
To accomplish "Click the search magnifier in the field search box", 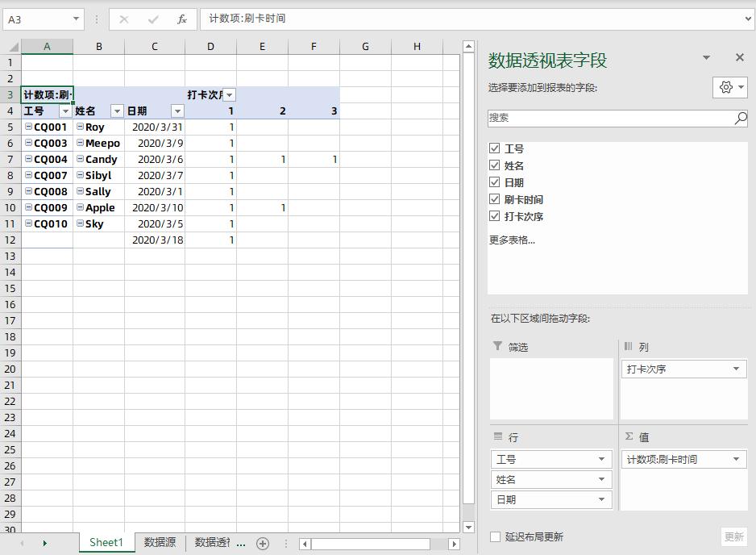I will coord(739,118).
